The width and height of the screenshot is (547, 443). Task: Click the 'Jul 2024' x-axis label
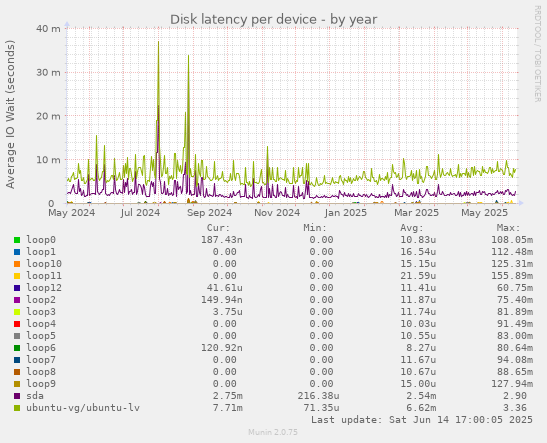click(140, 213)
